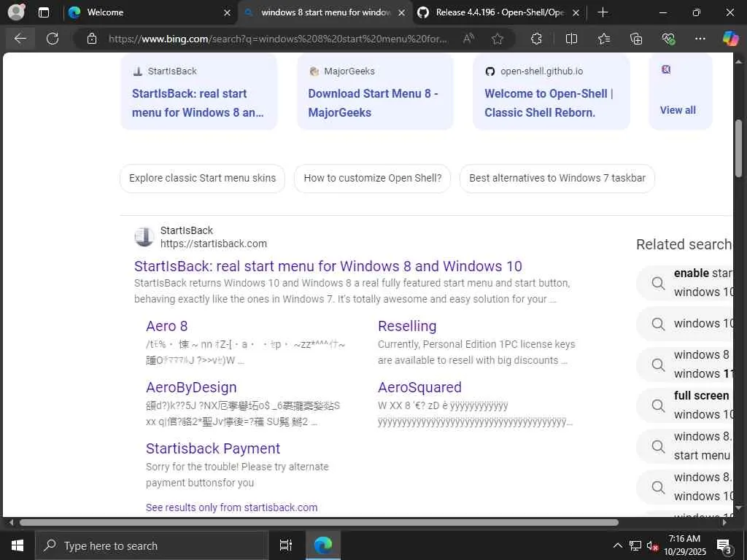The height and width of the screenshot is (560, 747).
Task: Toggle the split screen icon
Action: (571, 39)
